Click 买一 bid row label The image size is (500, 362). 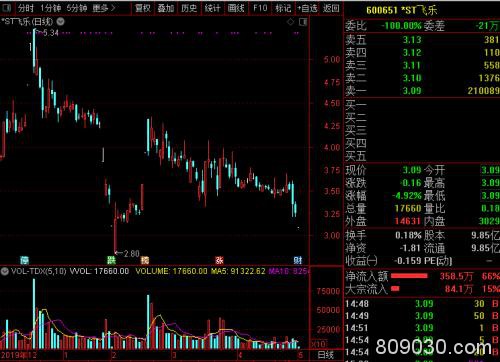[x=356, y=105]
